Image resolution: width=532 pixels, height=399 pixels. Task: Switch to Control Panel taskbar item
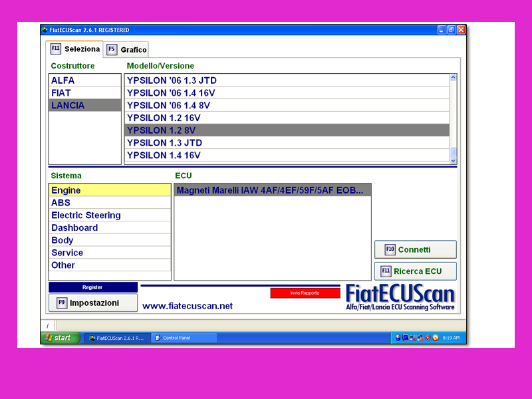pos(183,338)
